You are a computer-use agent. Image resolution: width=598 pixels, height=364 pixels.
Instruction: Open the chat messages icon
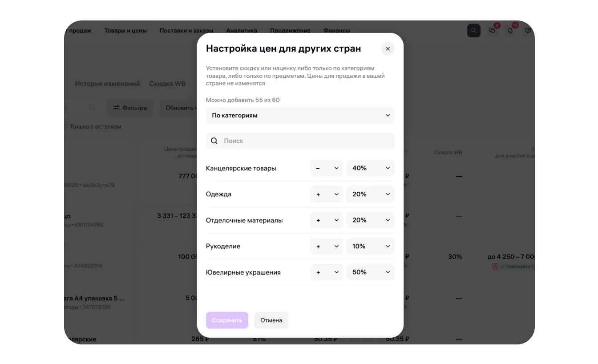pyautogui.click(x=492, y=31)
